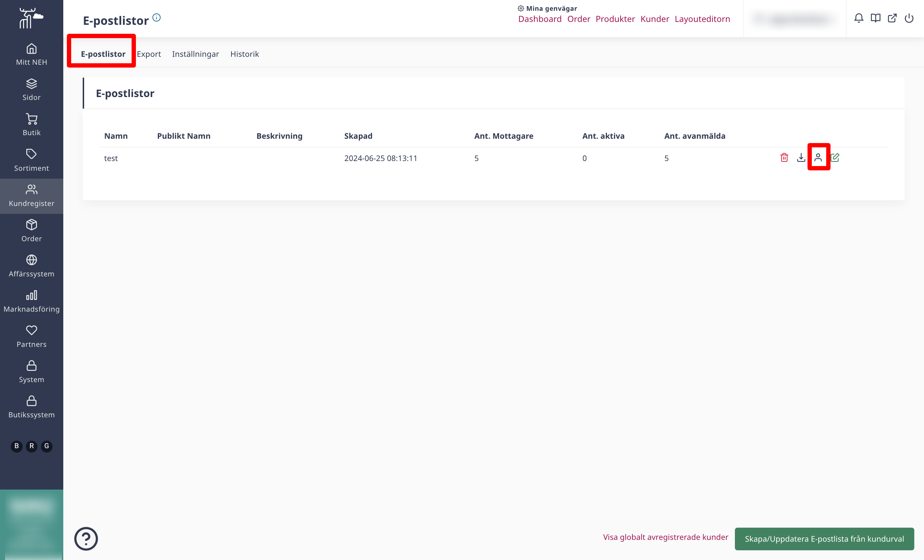Click the Publikt Namn column header

point(184,136)
